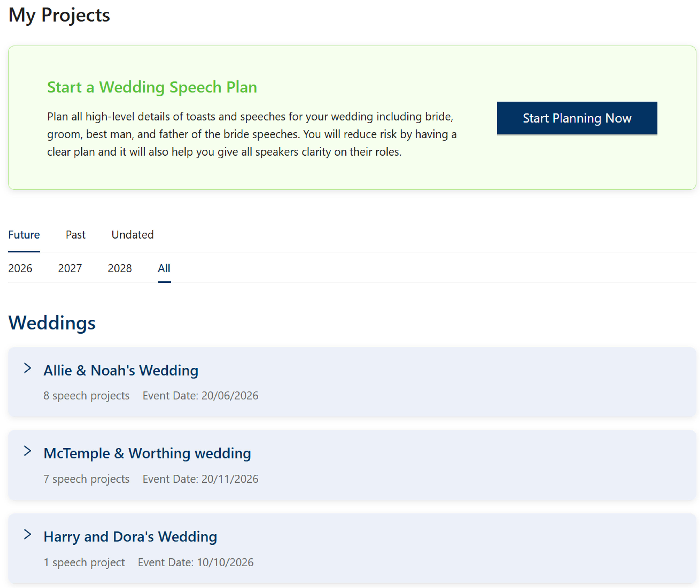Open Allie & Noah's Wedding title
The width and height of the screenshot is (700, 588).
121,370
